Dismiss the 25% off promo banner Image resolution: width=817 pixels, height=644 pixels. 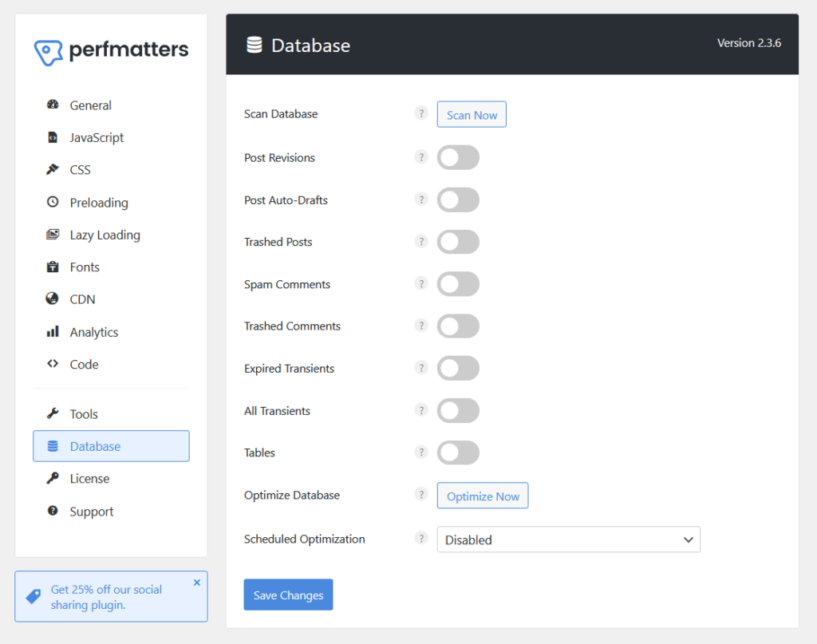[197, 583]
